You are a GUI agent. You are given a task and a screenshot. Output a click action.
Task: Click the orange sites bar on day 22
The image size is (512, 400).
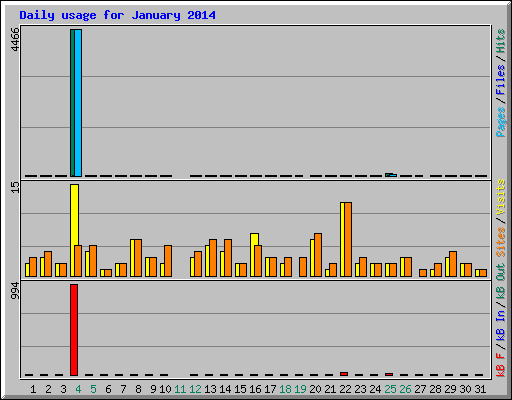pos(348,239)
